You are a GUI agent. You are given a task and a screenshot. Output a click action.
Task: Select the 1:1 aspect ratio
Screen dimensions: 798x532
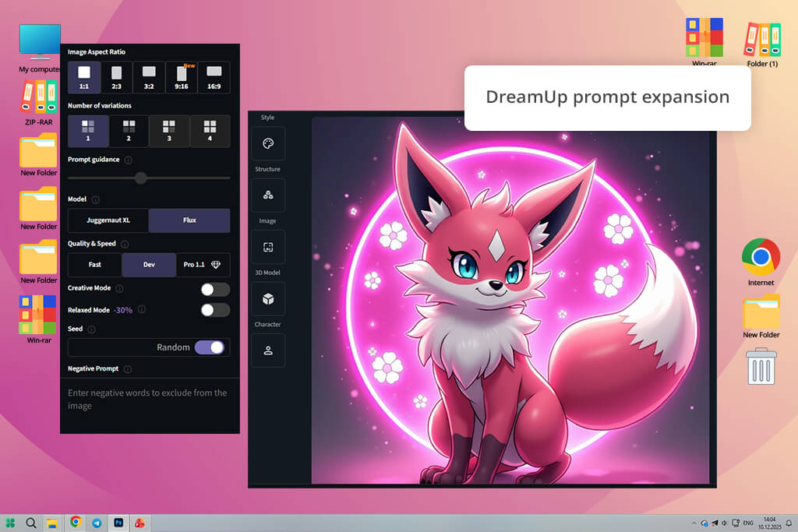[84, 77]
